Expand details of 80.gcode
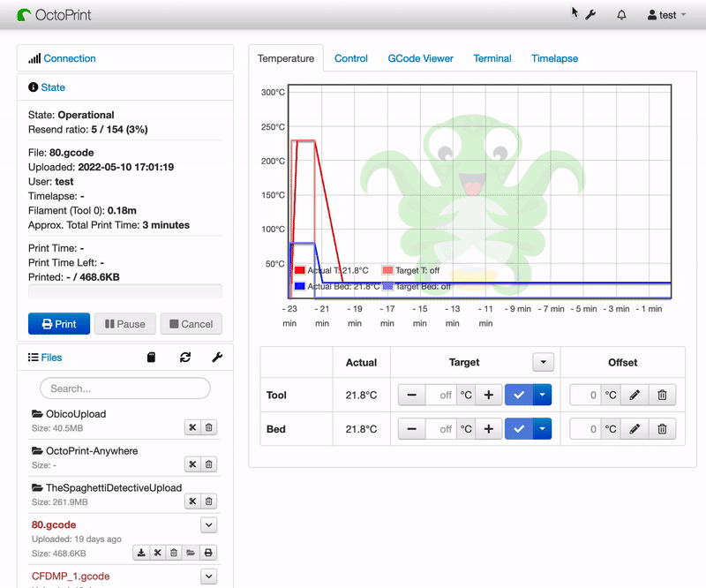The height and width of the screenshot is (588, 706). (209, 525)
